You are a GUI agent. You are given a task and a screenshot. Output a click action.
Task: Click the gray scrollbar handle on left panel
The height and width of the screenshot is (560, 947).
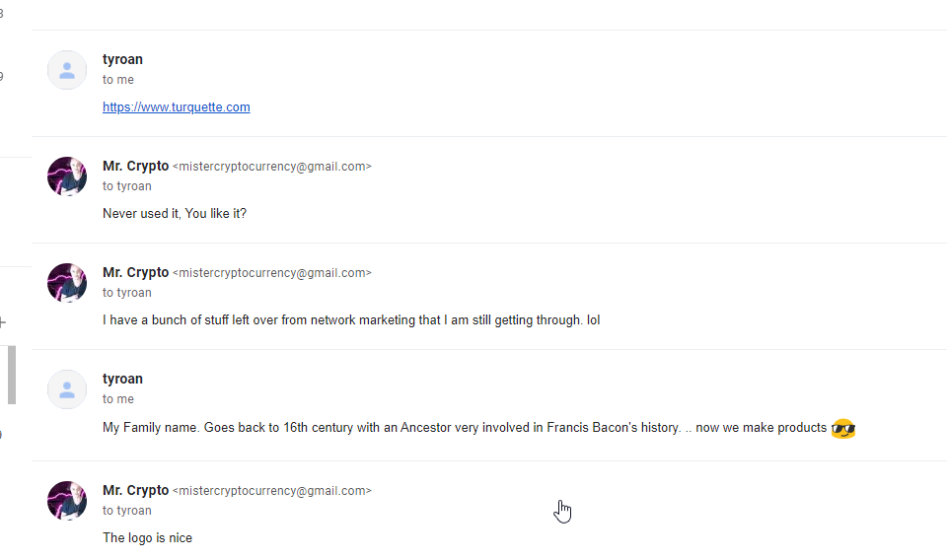pos(12,375)
